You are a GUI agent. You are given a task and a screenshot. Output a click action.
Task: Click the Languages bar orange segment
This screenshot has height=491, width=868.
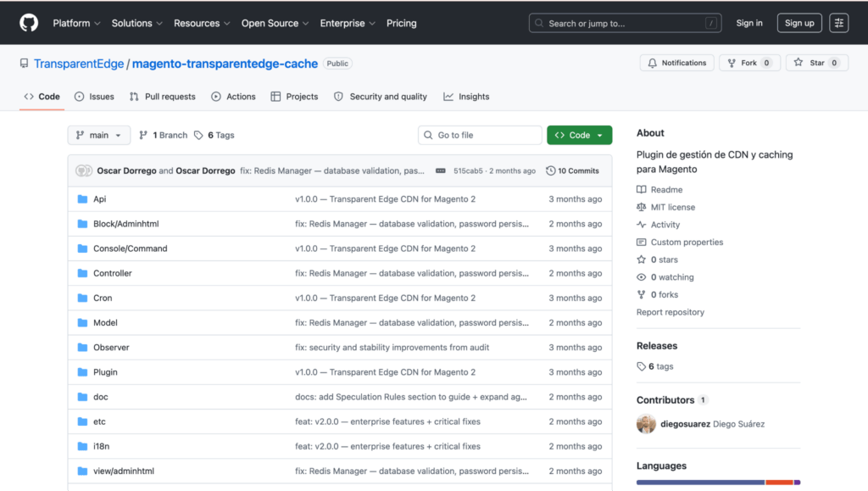(x=780, y=483)
